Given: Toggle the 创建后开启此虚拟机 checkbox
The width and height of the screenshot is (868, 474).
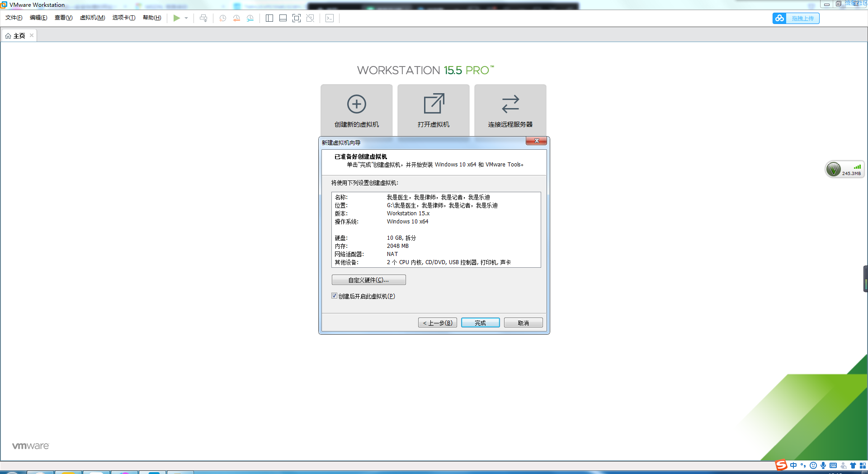Looking at the screenshot, I should [334, 296].
